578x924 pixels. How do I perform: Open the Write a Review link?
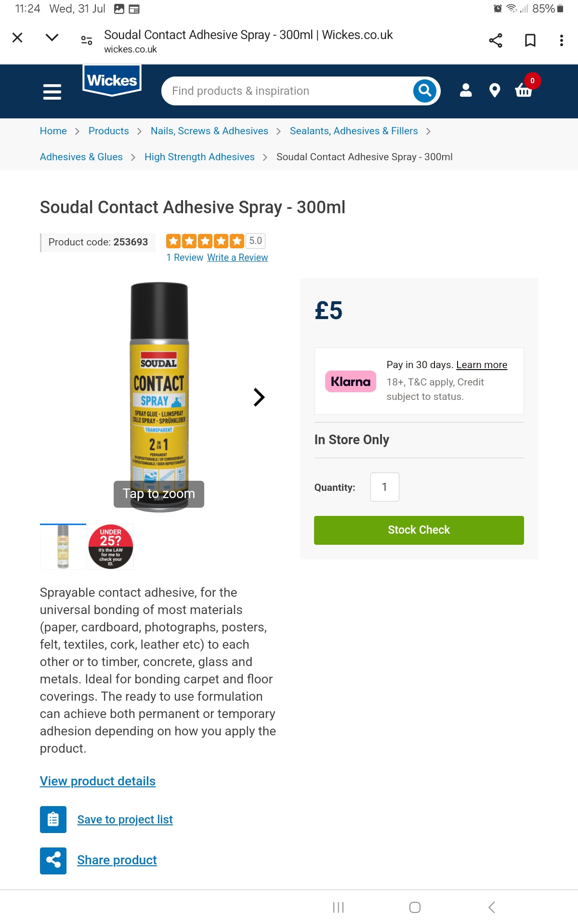237,257
